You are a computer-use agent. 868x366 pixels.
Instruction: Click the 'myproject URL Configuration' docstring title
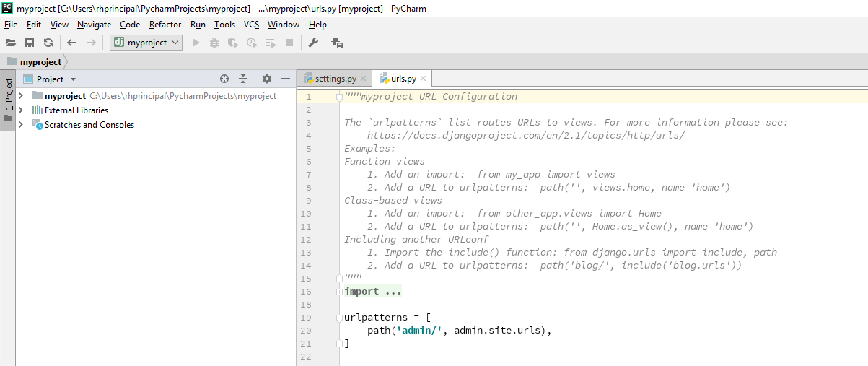(439, 97)
